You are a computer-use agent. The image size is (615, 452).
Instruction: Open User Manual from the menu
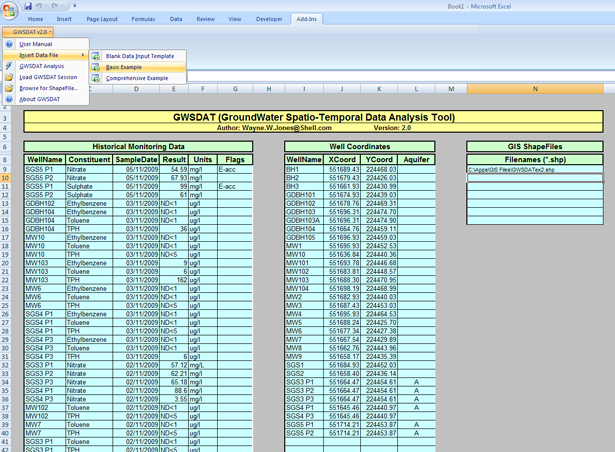point(36,44)
